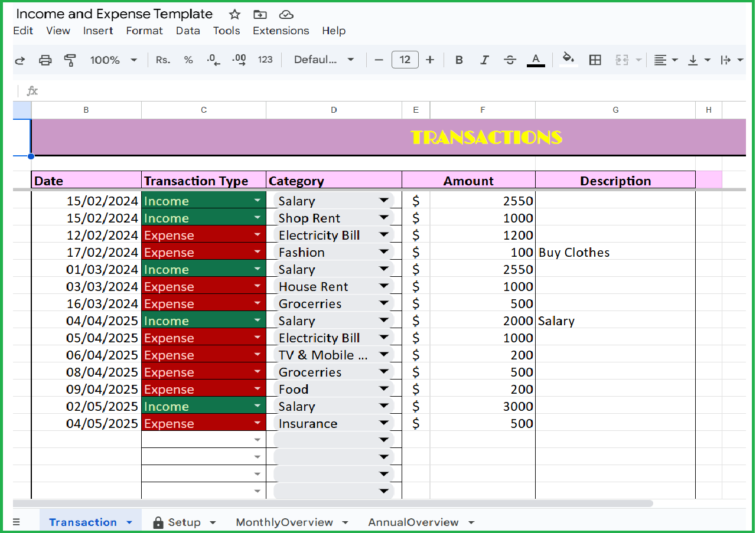Viewport: 756px width, 533px height.
Task: Click the redo arrow icon
Action: click(19, 60)
